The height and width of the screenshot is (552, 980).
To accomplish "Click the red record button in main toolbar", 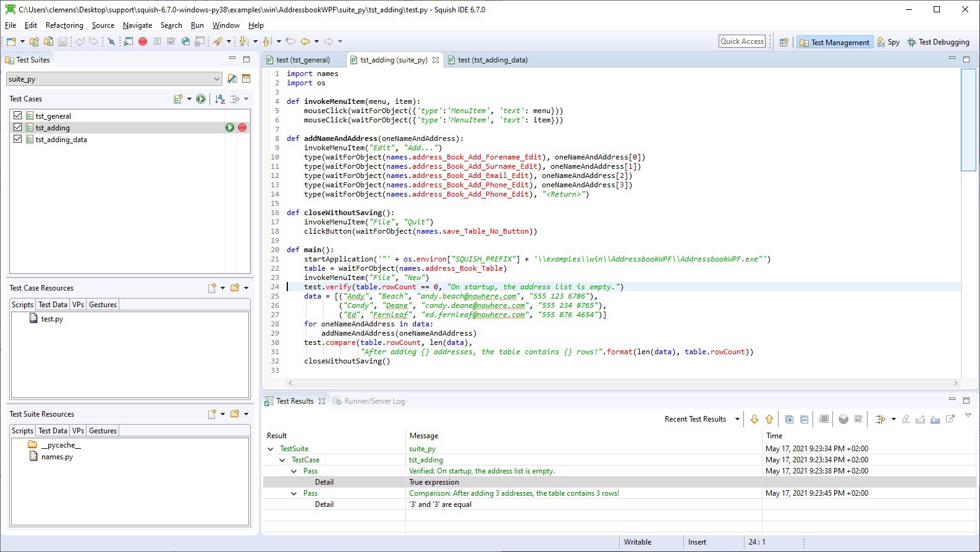I will (x=143, y=41).
